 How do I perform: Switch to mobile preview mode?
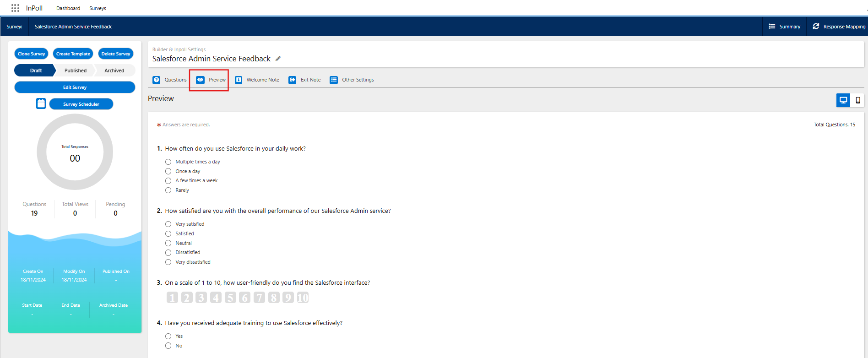tap(857, 100)
